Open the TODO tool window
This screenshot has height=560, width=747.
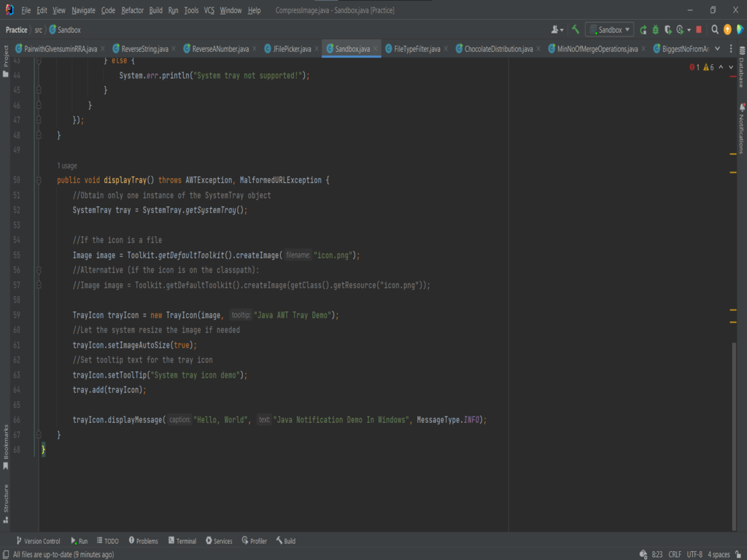[x=108, y=541]
